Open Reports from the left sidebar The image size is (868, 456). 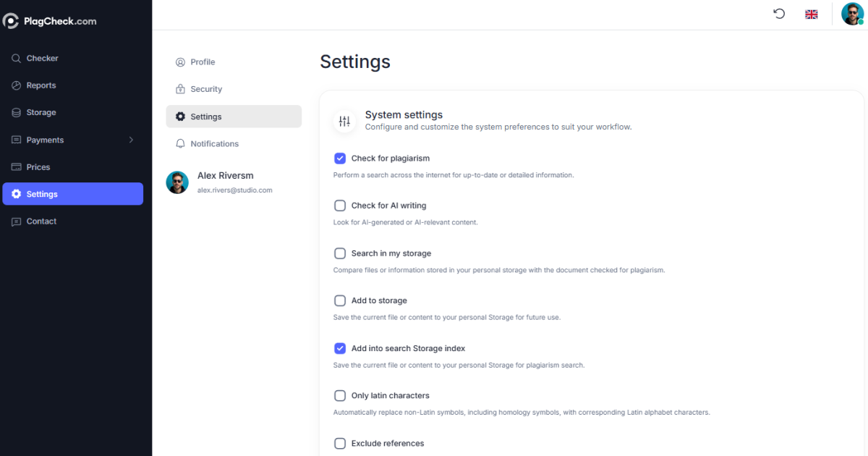tap(41, 85)
